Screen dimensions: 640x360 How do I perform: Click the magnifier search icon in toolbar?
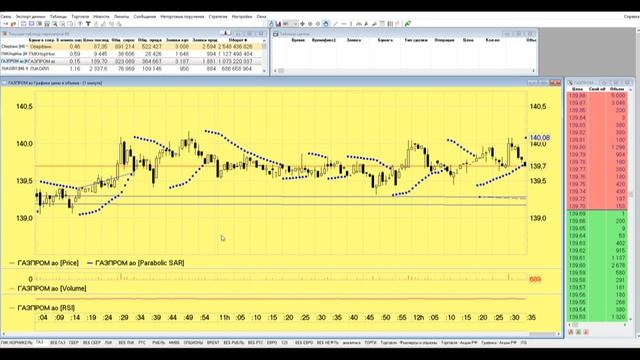point(55,24)
